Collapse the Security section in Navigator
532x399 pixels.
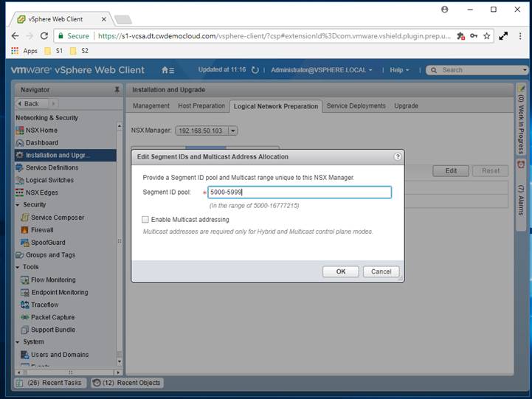(x=18, y=205)
